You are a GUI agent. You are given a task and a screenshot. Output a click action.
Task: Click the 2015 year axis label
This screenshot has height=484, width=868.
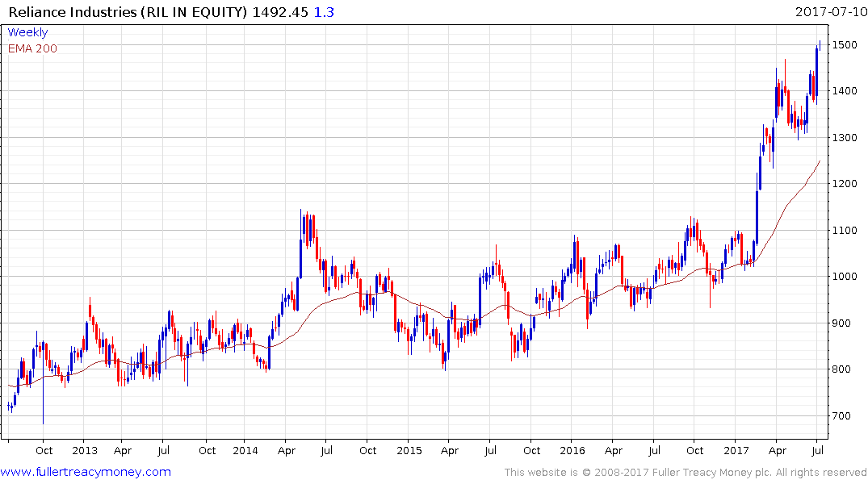click(x=409, y=450)
